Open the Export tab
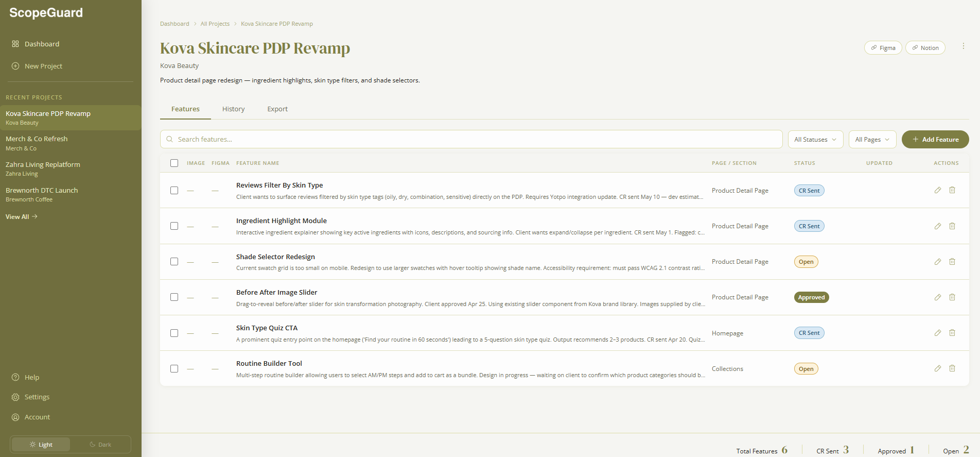This screenshot has width=980, height=457. pos(277,109)
